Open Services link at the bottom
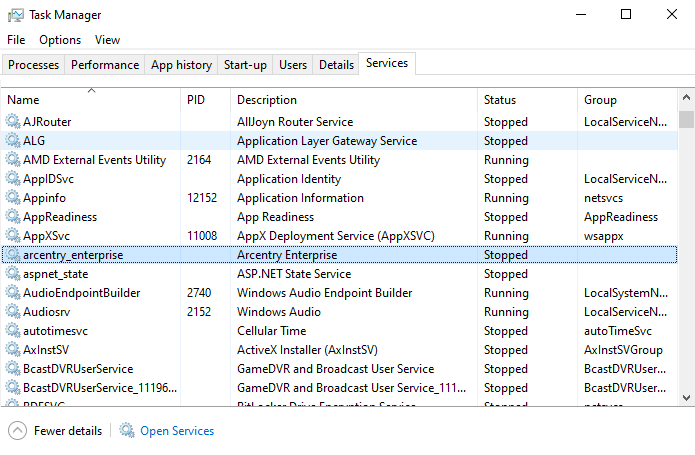Image resolution: width=695 pixels, height=455 pixels. 177,431
